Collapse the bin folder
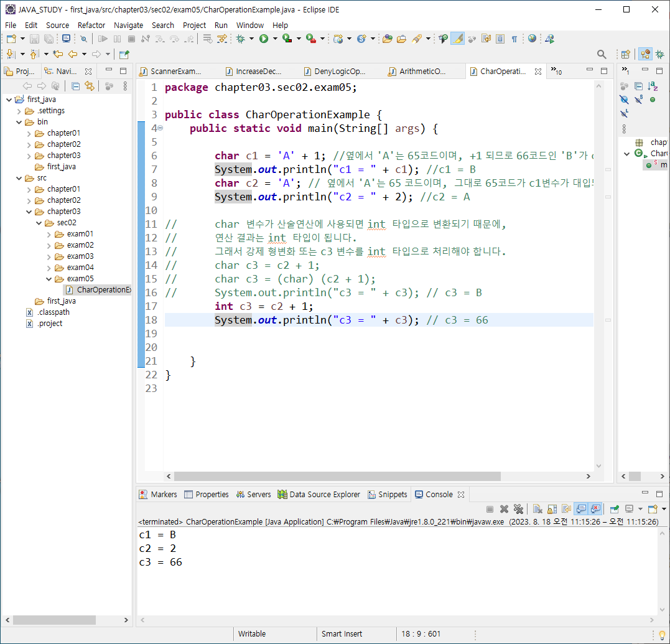The height and width of the screenshot is (644, 670). (19, 122)
